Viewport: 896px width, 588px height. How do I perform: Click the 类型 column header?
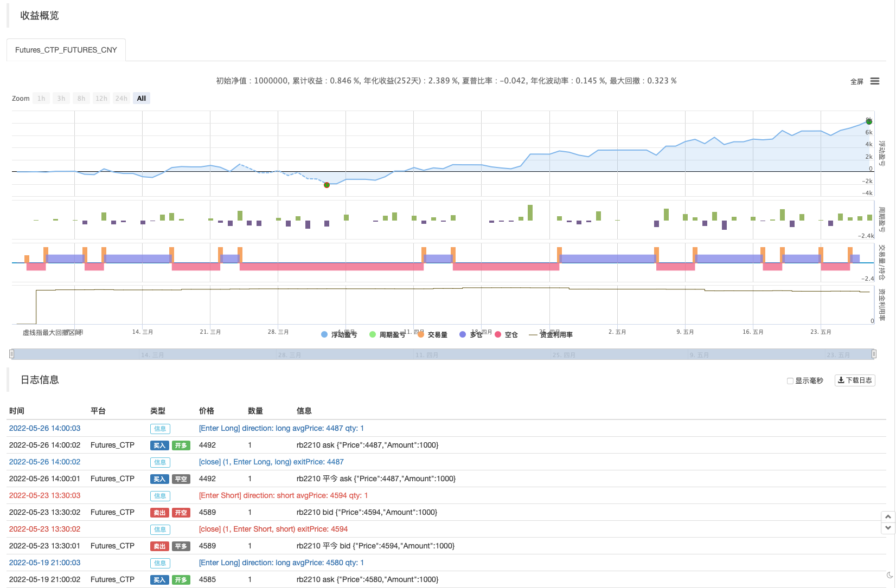pyautogui.click(x=158, y=411)
